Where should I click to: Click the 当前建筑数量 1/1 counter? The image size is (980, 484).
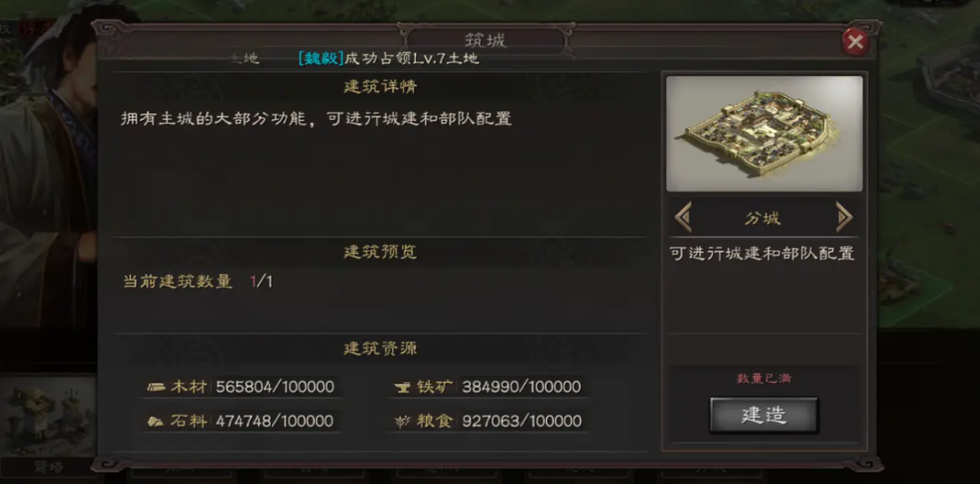[x=197, y=282]
